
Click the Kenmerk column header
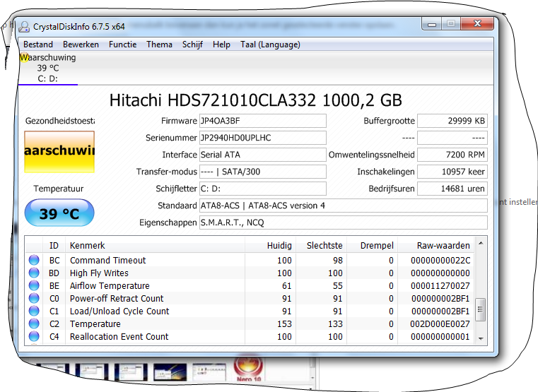point(87,246)
